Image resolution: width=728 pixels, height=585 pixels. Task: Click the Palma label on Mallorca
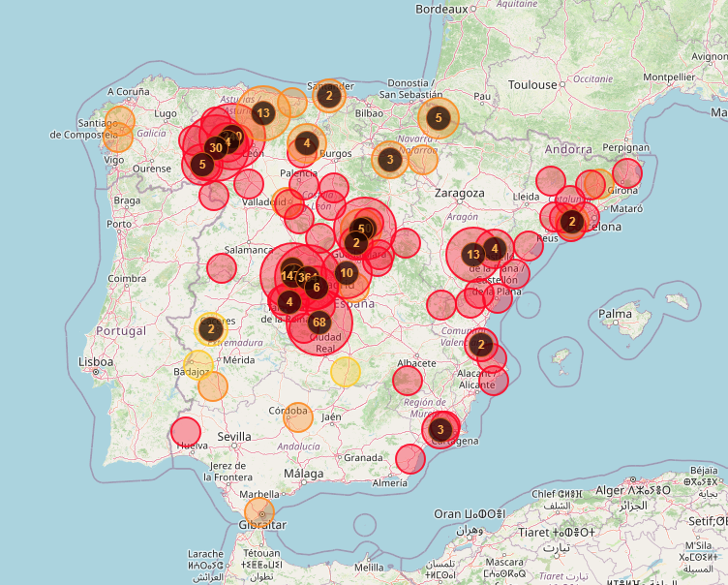click(x=615, y=314)
